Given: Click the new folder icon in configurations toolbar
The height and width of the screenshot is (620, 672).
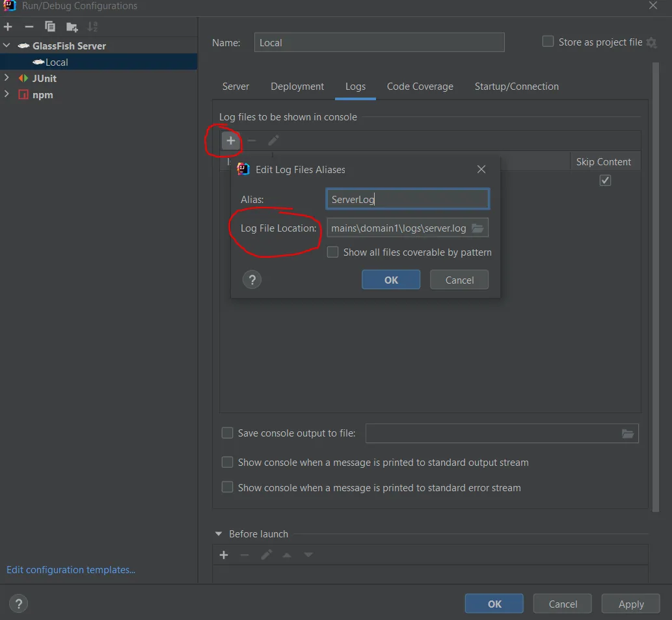Looking at the screenshot, I should 72,27.
